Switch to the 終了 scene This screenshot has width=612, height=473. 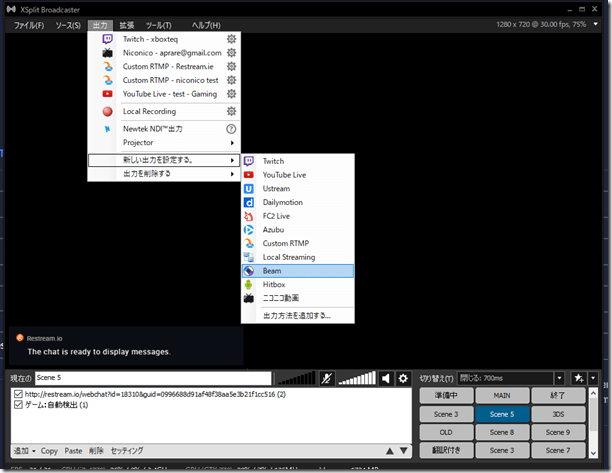558,396
